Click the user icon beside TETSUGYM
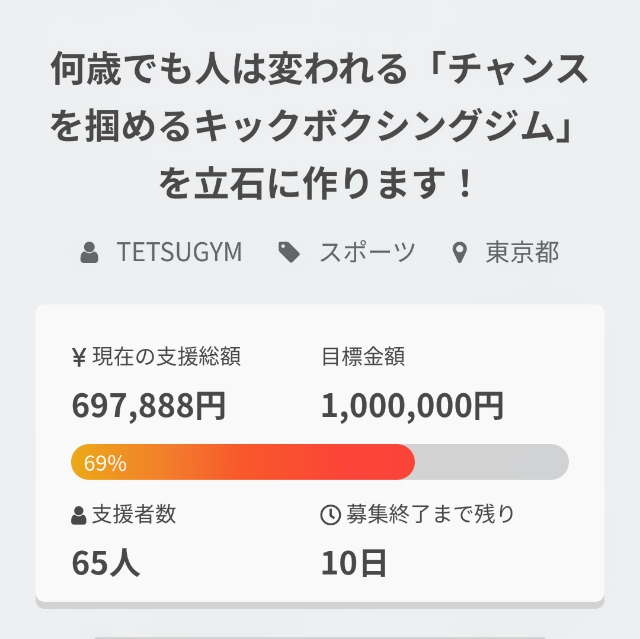640x639 pixels. coord(89,252)
